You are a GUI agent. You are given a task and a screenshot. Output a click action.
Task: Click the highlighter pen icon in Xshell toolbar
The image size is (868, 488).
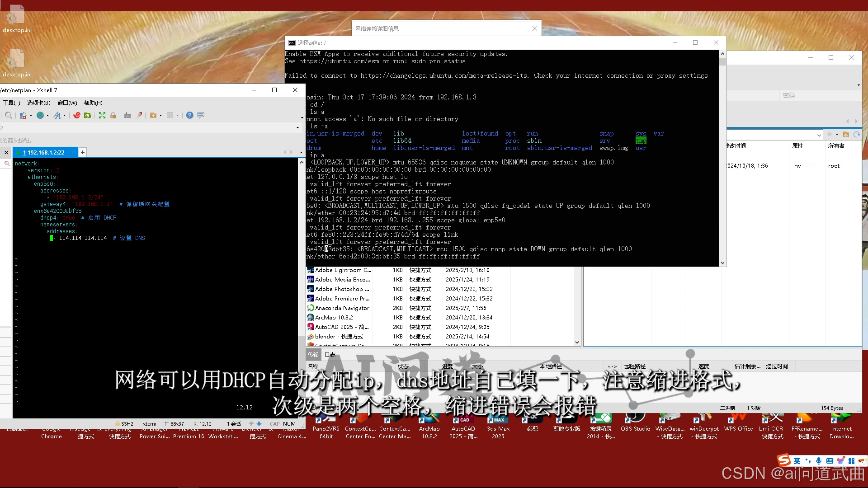coord(139,115)
